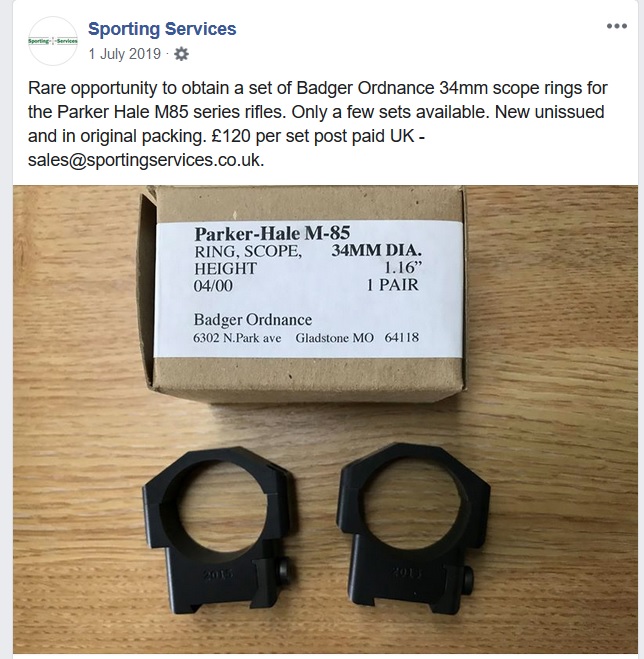Screen dimensions: 644x659
Task: Click the sales@sportingservices.co.uk email text
Action: tap(146, 160)
